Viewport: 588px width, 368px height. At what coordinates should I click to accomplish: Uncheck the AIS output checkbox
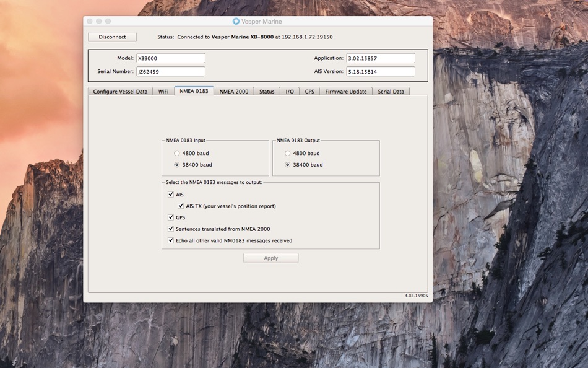click(171, 194)
